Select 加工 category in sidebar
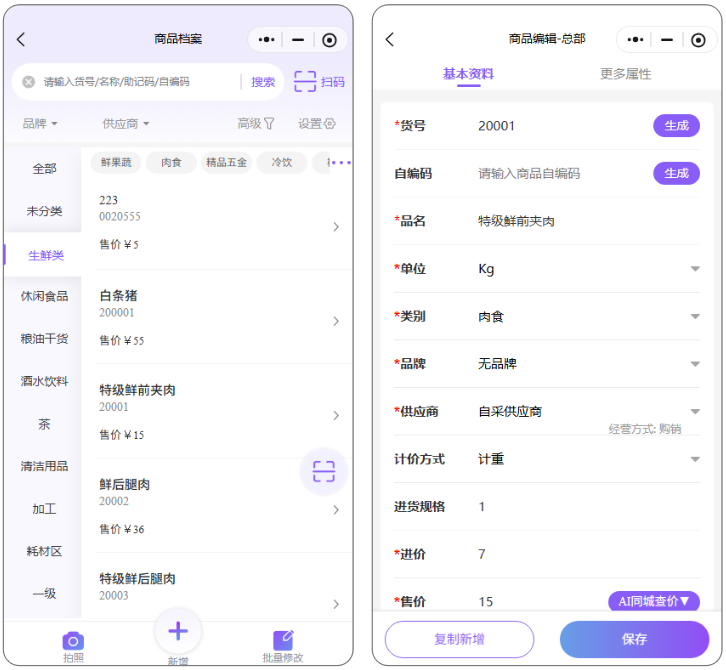 pos(44,509)
